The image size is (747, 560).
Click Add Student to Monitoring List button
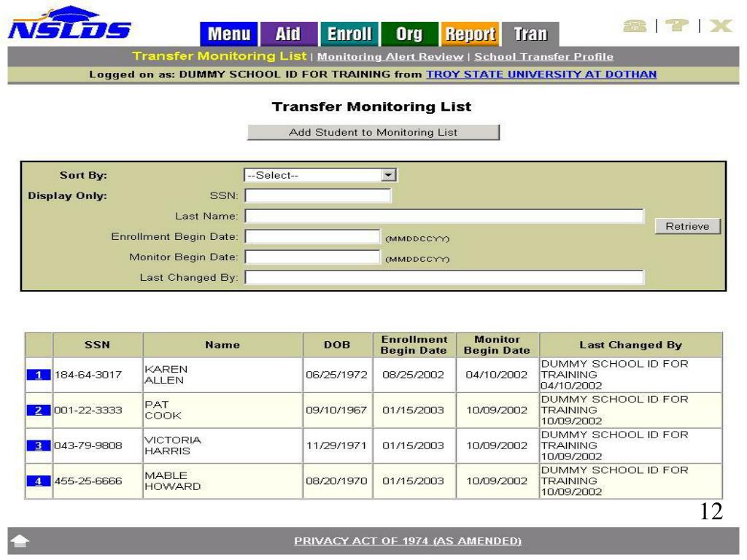[373, 133]
